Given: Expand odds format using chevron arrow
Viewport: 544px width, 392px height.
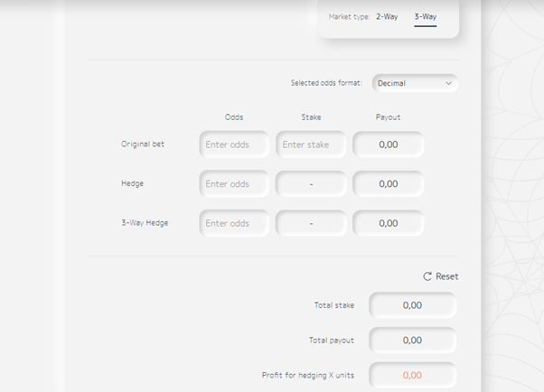Looking at the screenshot, I should coord(448,83).
